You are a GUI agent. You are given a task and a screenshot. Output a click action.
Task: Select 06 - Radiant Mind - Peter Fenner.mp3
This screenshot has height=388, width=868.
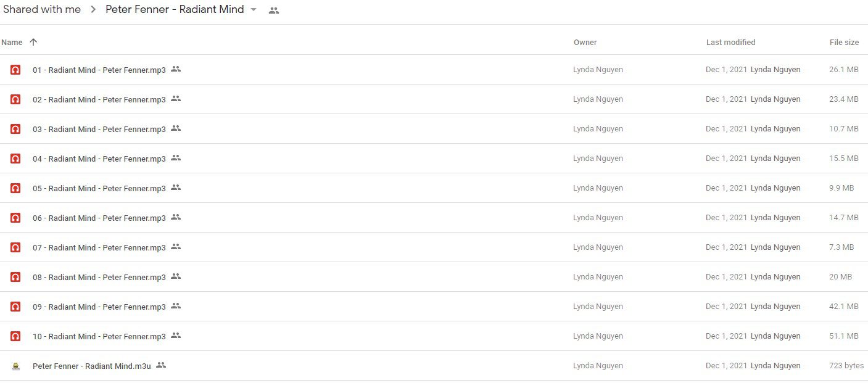pyautogui.click(x=99, y=218)
